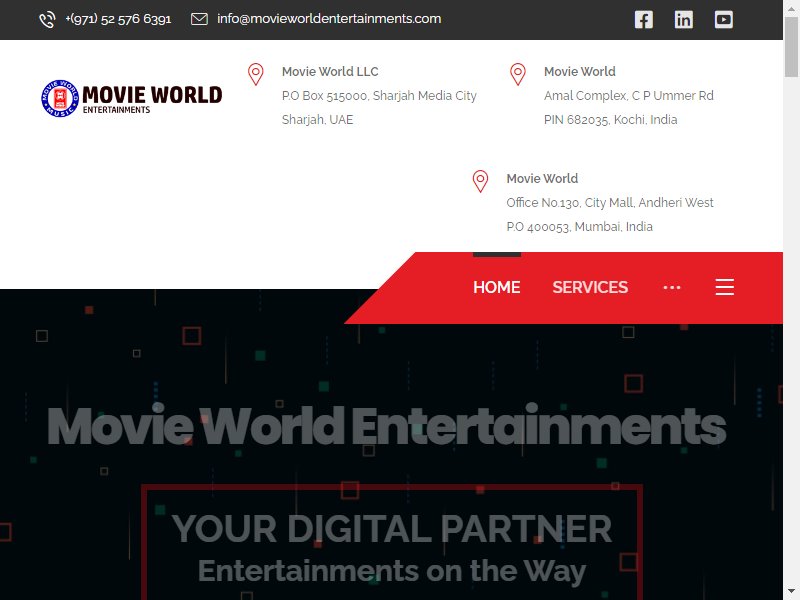800x600 pixels.
Task: Click the "YOUR DIGITAL PARTNER" headline
Action: pos(391,528)
